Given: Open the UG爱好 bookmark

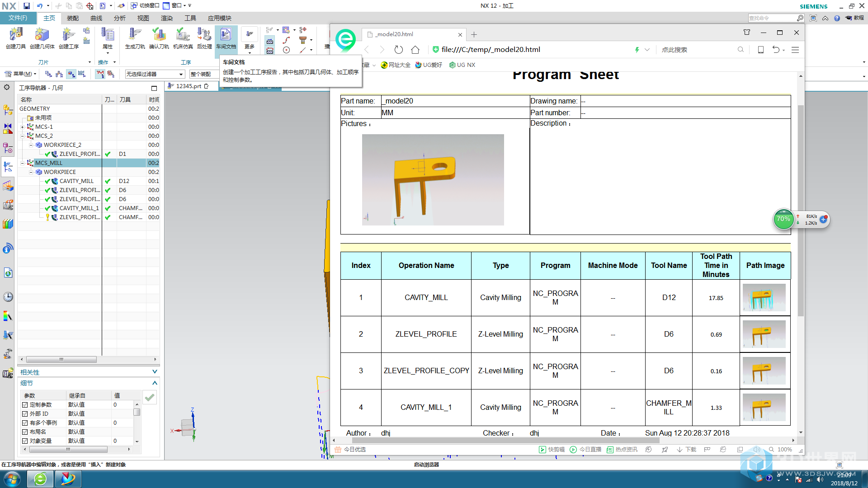Looking at the screenshot, I should coord(429,65).
